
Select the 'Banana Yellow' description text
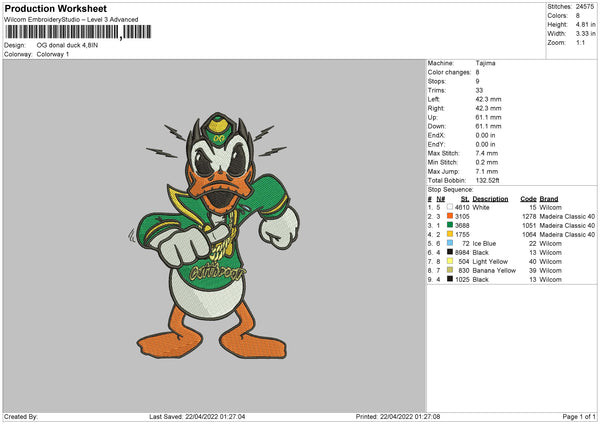point(494,271)
